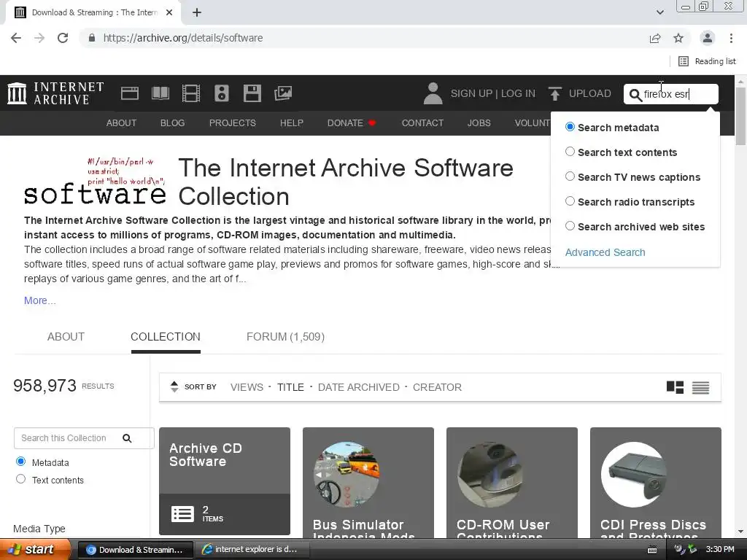This screenshot has height=560, width=747.
Task: Click the Advanced Search link
Action: point(605,252)
